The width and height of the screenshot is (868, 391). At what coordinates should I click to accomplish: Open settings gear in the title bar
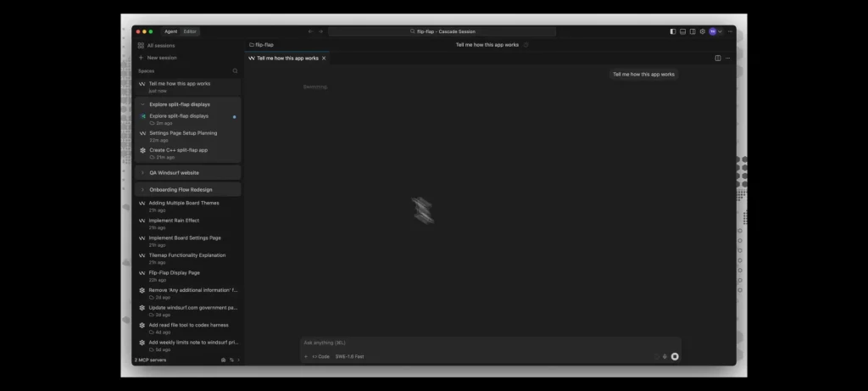(x=702, y=31)
